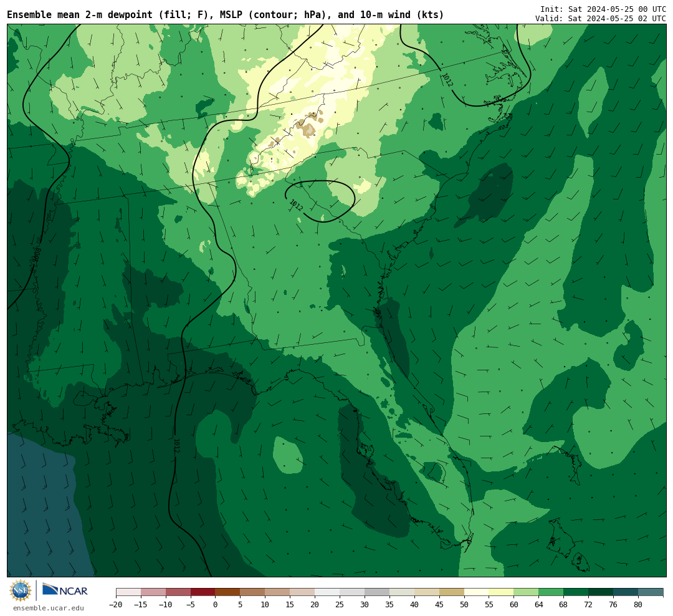Viewport: 673px width, 616px height.
Task: Pick the gray swatch between 30 and 35
Action: click(377, 592)
